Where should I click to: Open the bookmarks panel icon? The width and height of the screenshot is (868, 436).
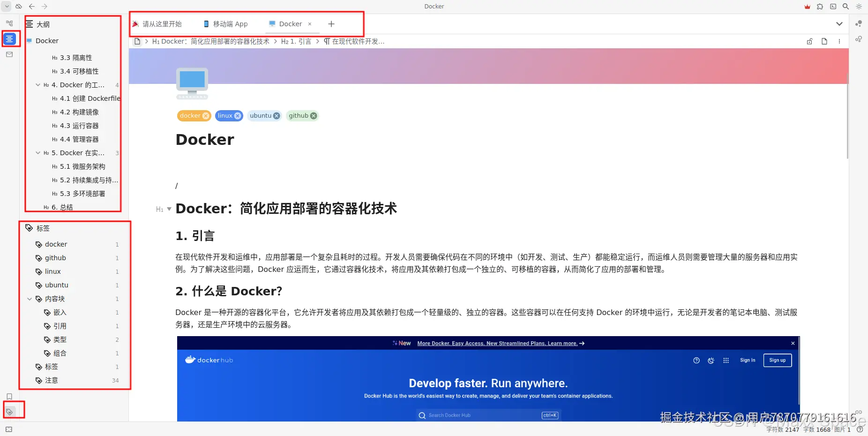(9, 397)
